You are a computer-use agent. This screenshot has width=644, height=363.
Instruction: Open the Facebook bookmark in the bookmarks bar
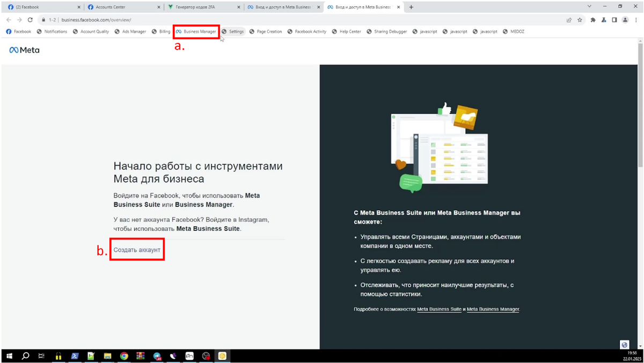[19, 32]
